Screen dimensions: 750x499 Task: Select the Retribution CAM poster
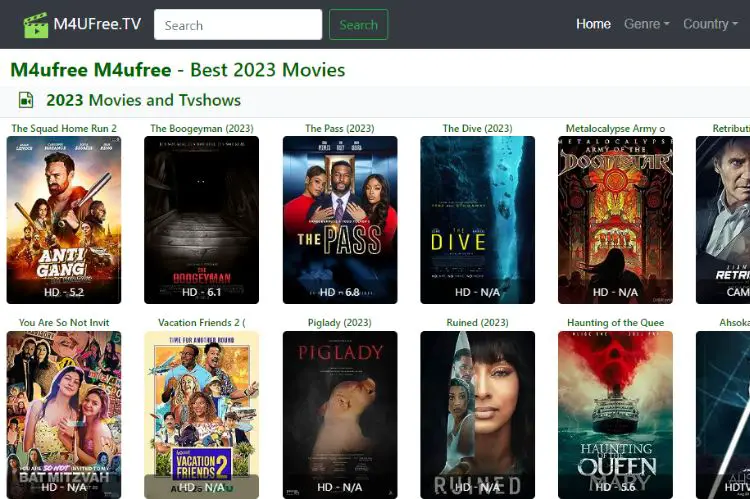point(723,220)
